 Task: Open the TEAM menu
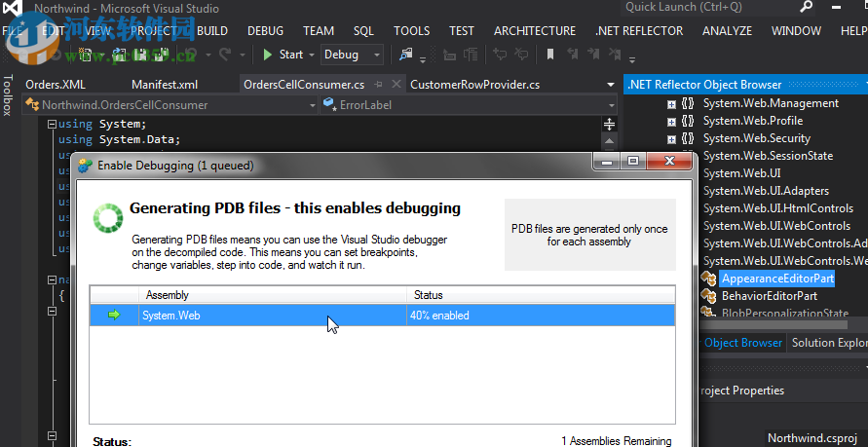(319, 31)
